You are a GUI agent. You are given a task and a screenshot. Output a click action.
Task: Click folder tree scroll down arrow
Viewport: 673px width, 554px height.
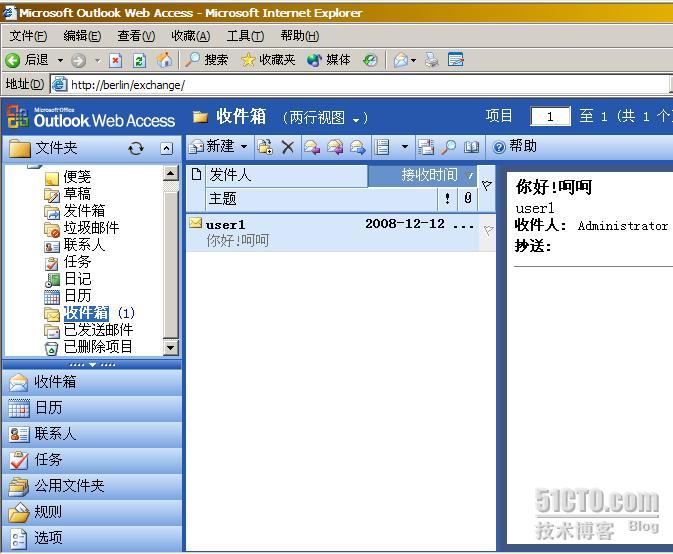pyautogui.click(x=170, y=348)
